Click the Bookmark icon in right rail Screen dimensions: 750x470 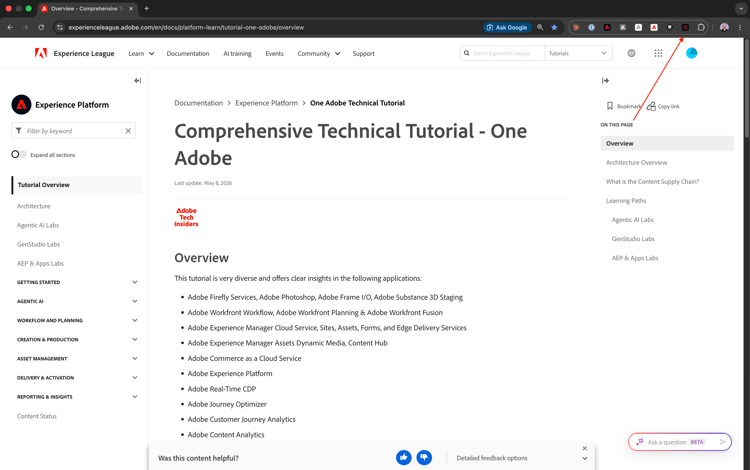(x=610, y=106)
